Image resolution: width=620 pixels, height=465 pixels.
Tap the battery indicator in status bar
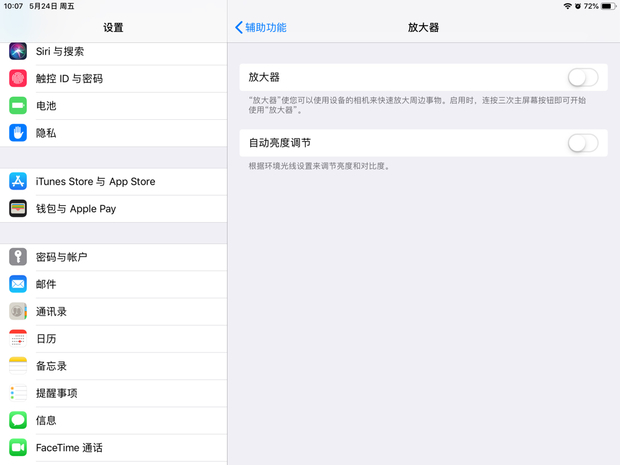coord(608,6)
